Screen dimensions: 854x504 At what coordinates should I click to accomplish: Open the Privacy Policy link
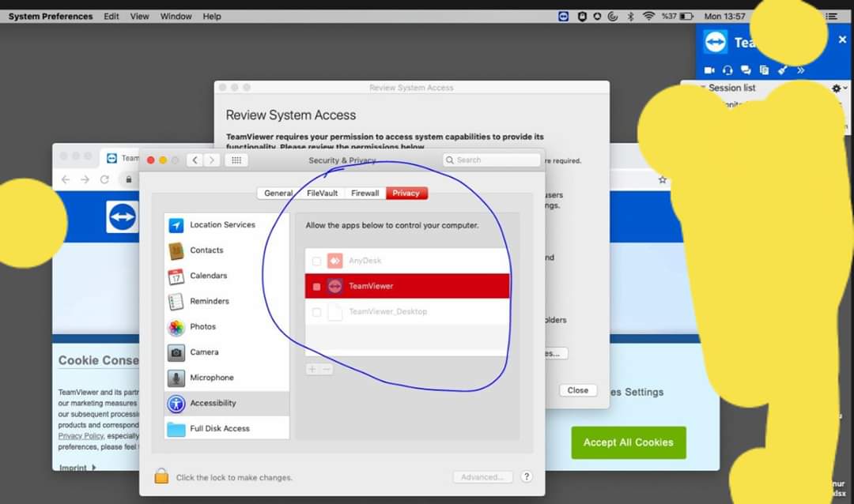[81, 436]
